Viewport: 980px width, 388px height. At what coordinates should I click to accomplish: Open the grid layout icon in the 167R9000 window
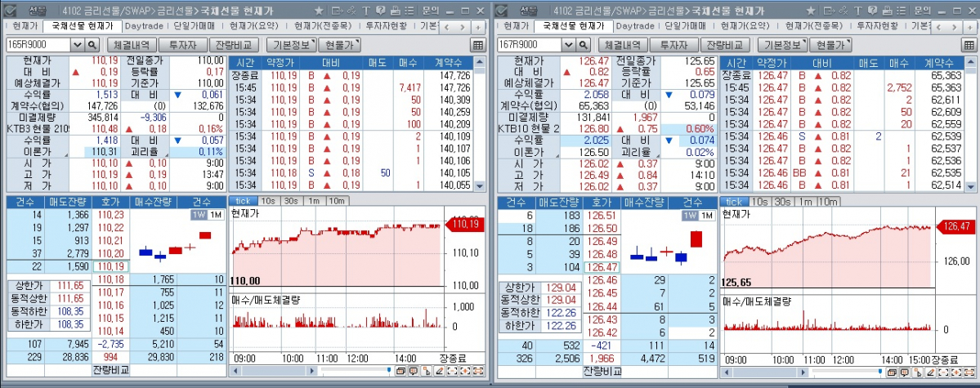(x=969, y=45)
